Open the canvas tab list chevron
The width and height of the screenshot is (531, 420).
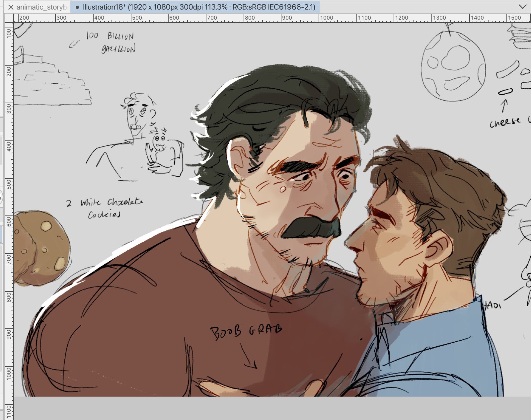pyautogui.click(x=522, y=7)
